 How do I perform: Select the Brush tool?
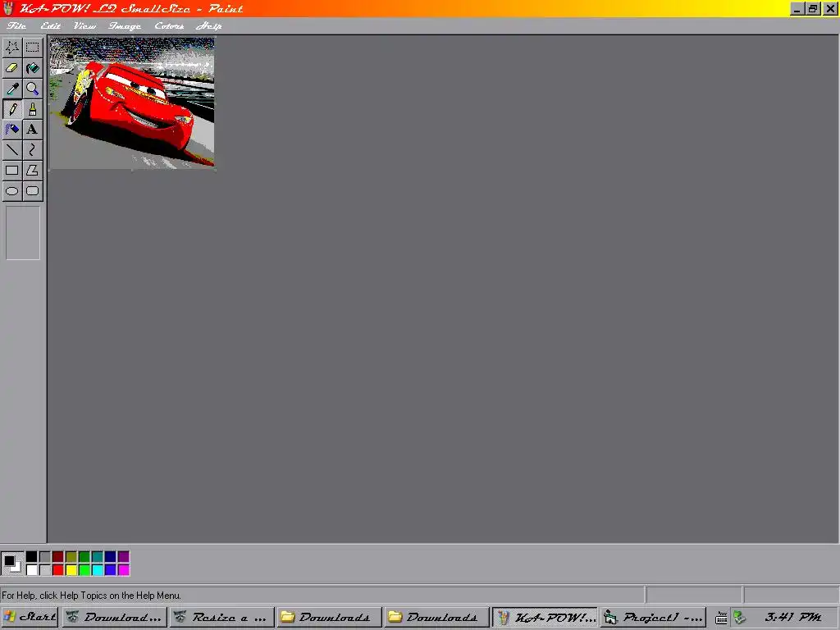pos(33,109)
